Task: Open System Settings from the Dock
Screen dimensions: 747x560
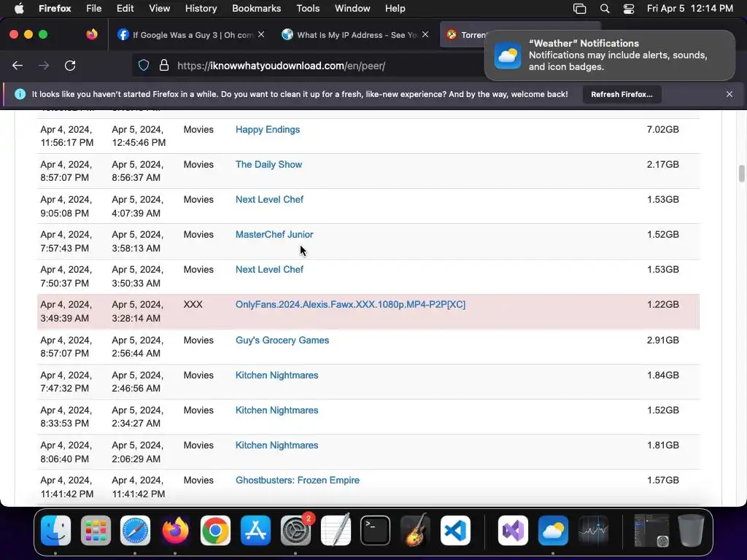Action: click(x=295, y=530)
